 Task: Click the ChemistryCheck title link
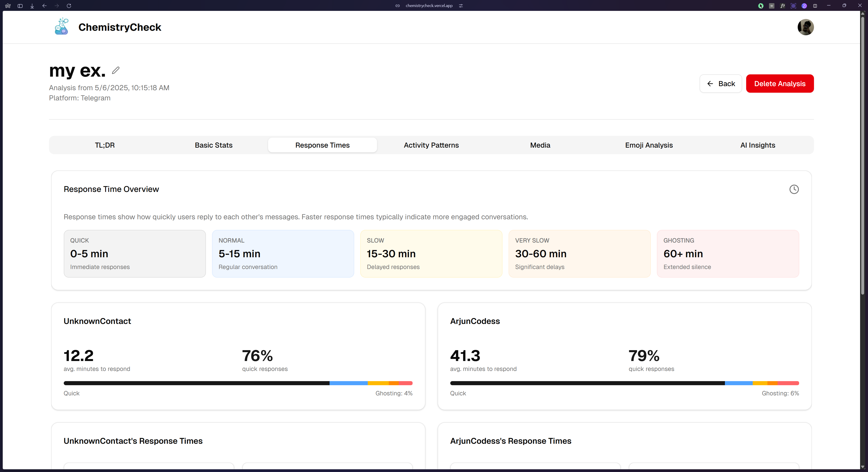[x=120, y=27]
